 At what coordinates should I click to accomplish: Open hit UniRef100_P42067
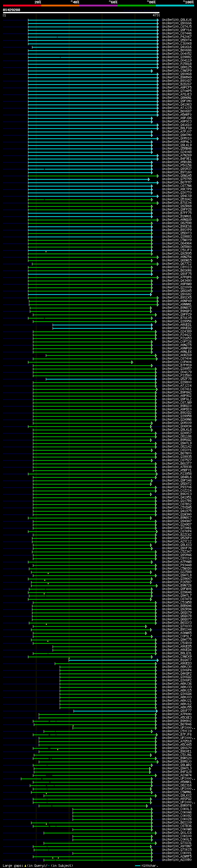click(177, 37)
